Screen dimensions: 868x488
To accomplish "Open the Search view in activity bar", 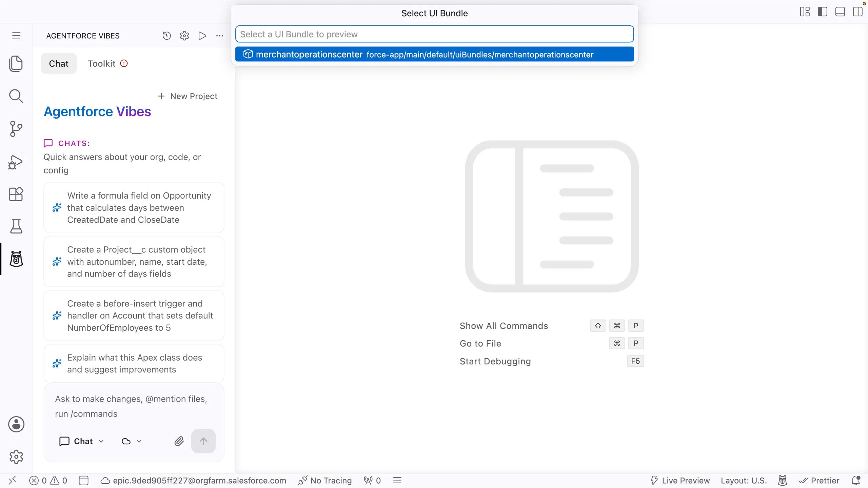I will [x=16, y=96].
